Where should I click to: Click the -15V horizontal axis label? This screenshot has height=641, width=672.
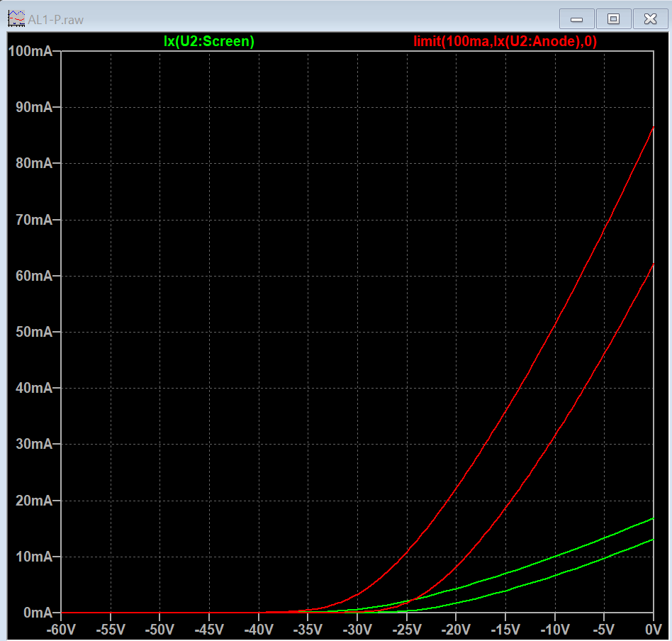[505, 630]
